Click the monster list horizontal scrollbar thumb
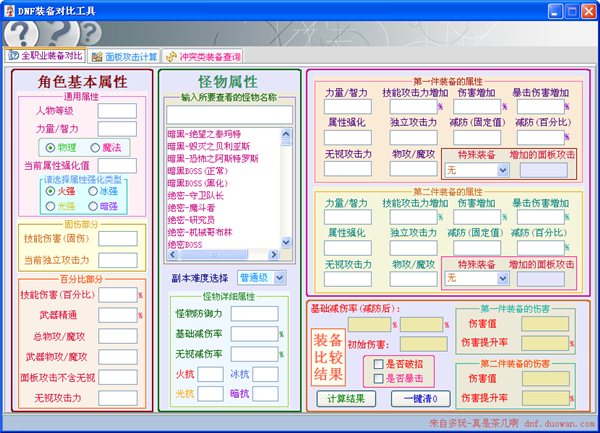Image resolution: width=600 pixels, height=433 pixels. (x=213, y=254)
